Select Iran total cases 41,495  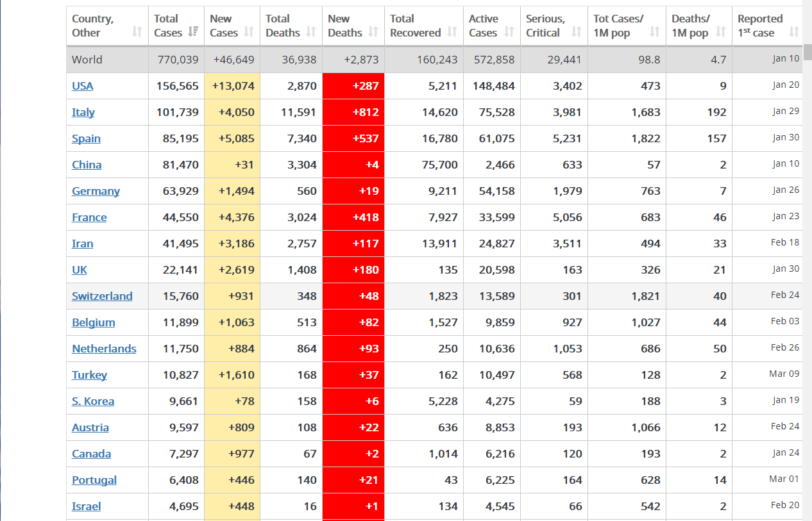(x=181, y=244)
